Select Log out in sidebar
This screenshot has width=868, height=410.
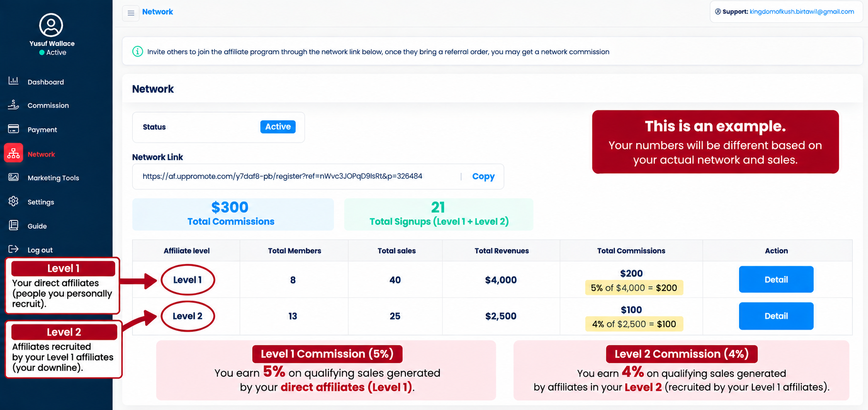click(40, 250)
